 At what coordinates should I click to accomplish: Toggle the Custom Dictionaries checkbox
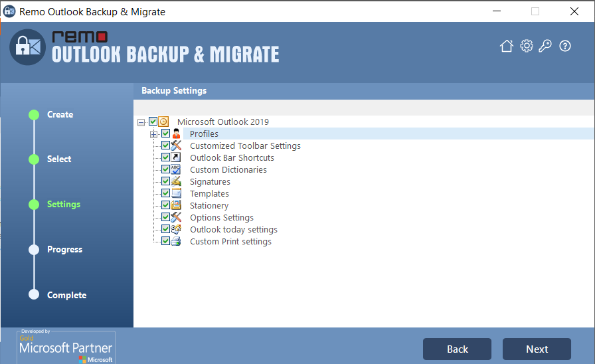point(166,170)
